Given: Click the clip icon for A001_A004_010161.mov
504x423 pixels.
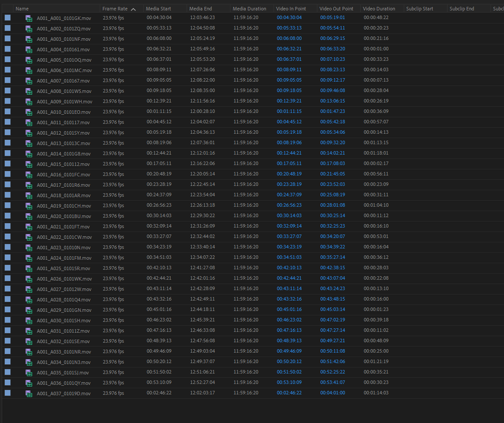Looking at the screenshot, I should [x=29, y=49].
